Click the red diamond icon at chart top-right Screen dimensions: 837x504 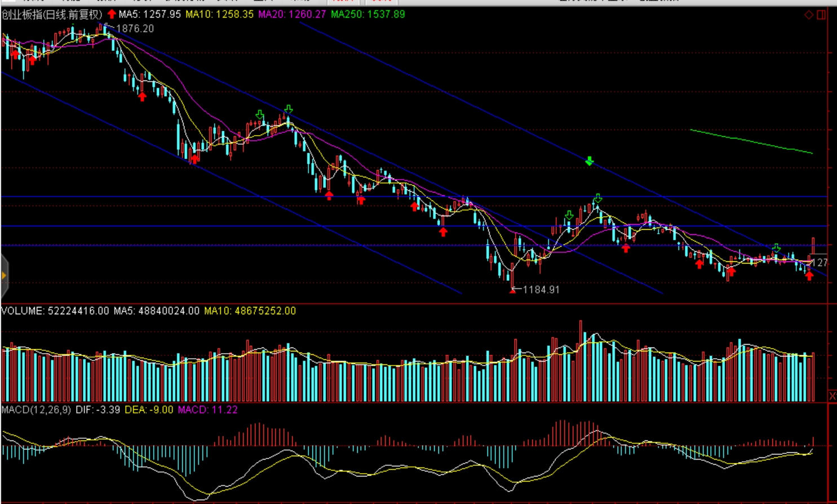click(809, 15)
